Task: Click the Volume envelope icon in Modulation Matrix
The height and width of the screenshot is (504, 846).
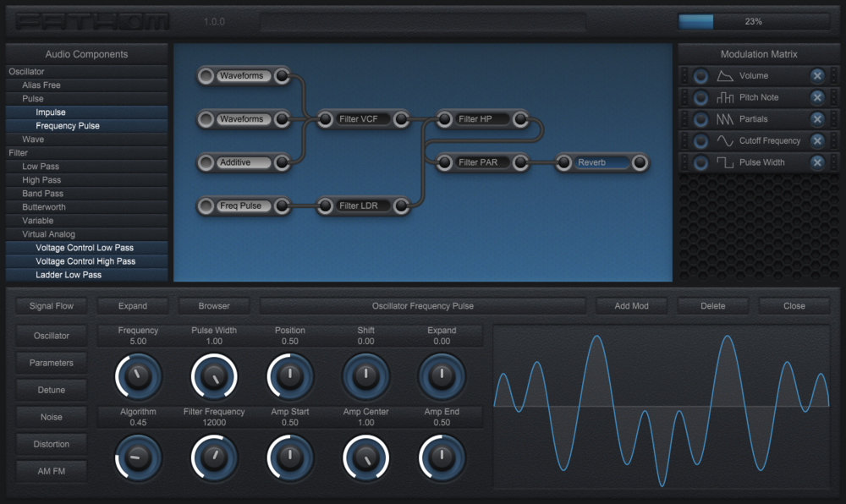Action: 725,76
